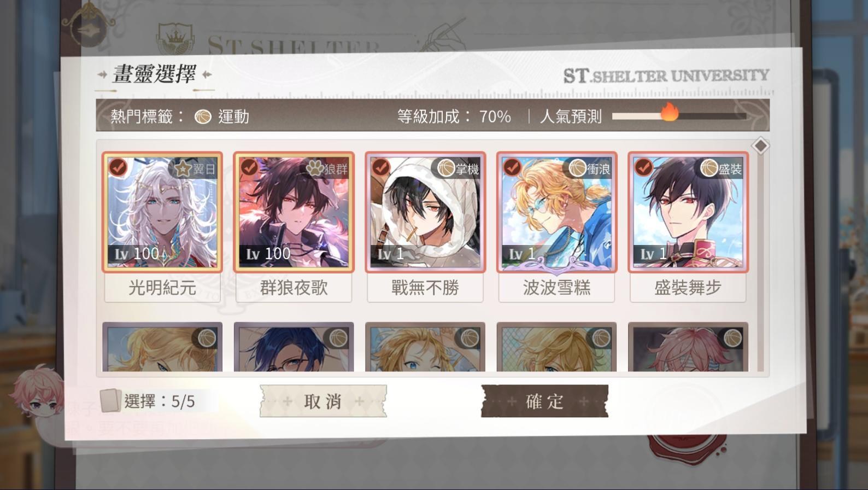868x490 pixels.
Task: Click 確定 to confirm selection
Action: (544, 401)
